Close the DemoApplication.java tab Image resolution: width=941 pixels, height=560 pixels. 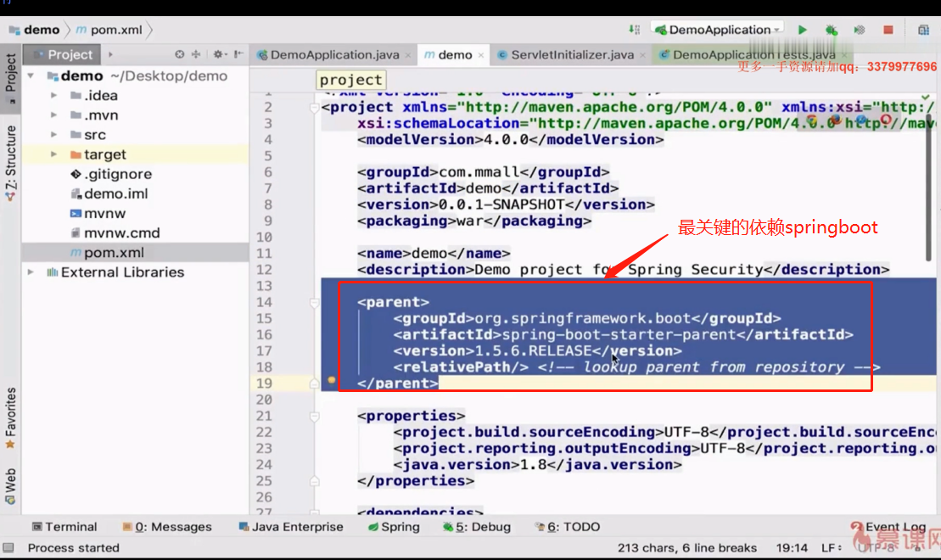tap(409, 55)
